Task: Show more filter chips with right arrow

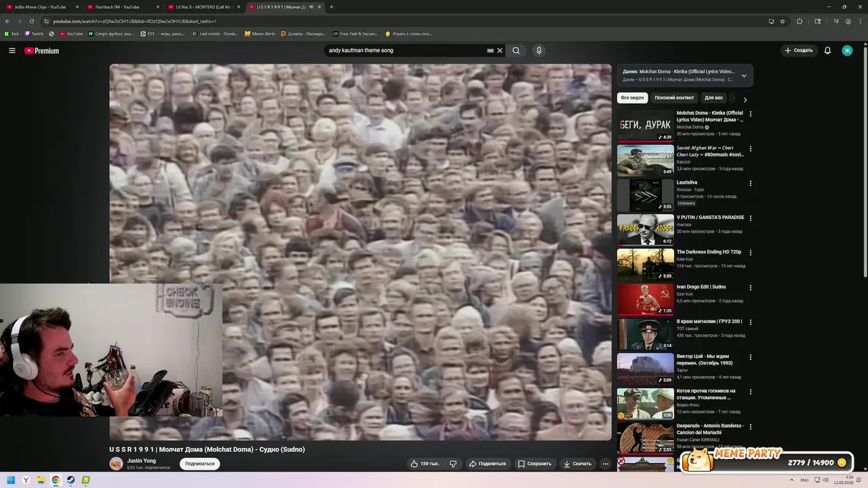Action: coord(745,99)
